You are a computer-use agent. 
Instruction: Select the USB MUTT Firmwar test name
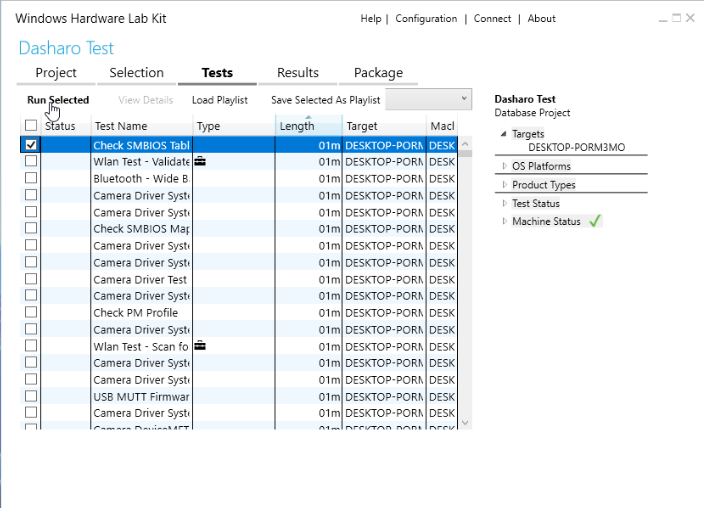[141, 397]
